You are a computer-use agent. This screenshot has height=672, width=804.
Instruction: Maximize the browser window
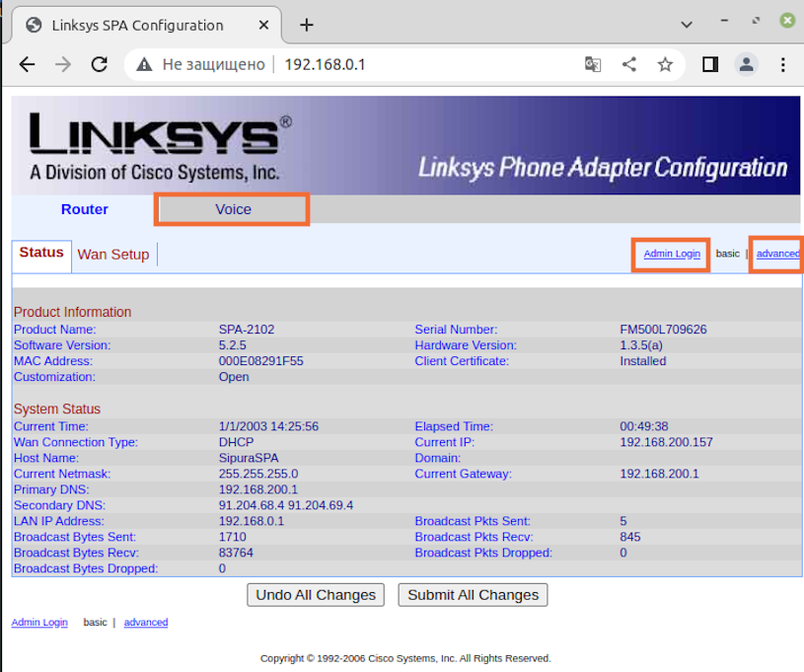pyautogui.click(x=756, y=21)
